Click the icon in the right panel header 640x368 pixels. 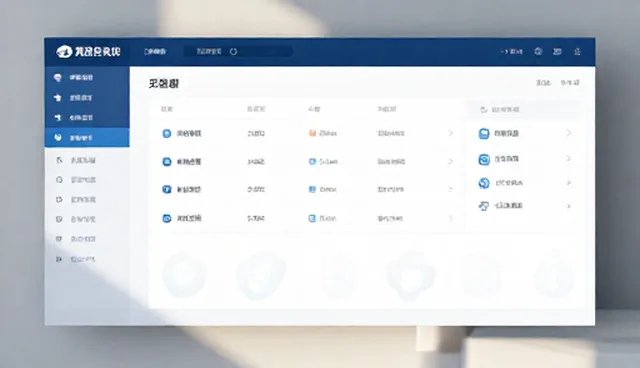(x=484, y=109)
